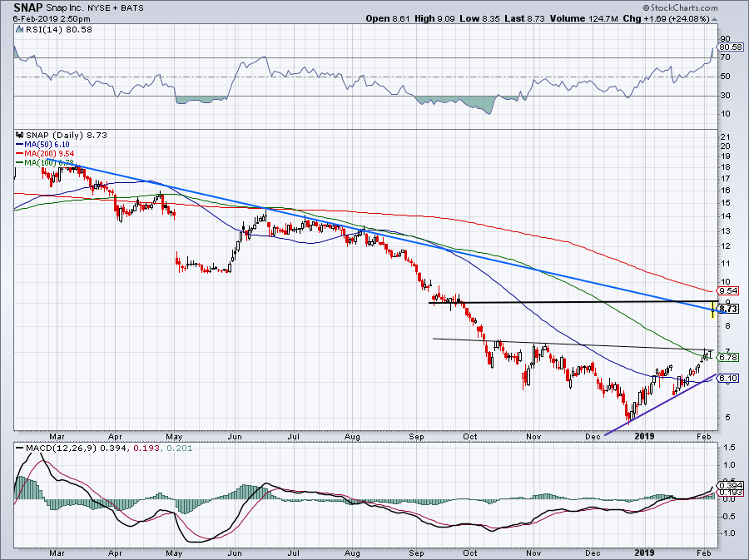Click the 6-Feb-2019 2:50pm timestamp

(x=46, y=17)
